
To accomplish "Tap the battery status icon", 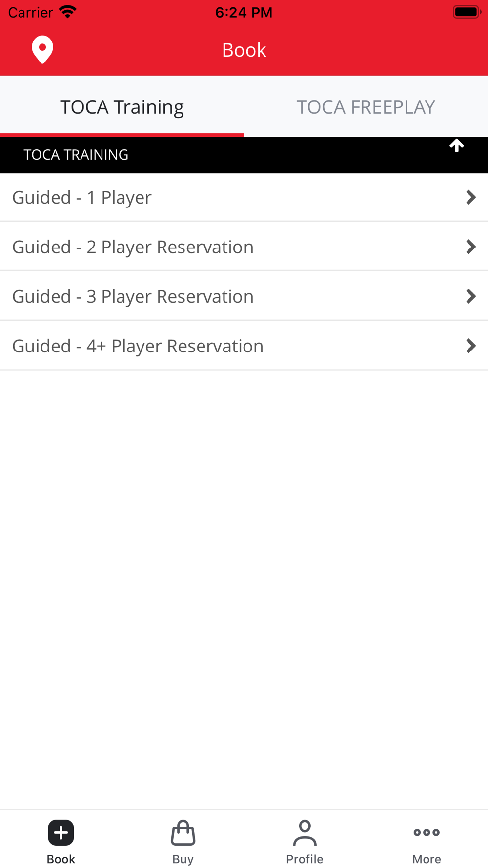I will 467,12.
